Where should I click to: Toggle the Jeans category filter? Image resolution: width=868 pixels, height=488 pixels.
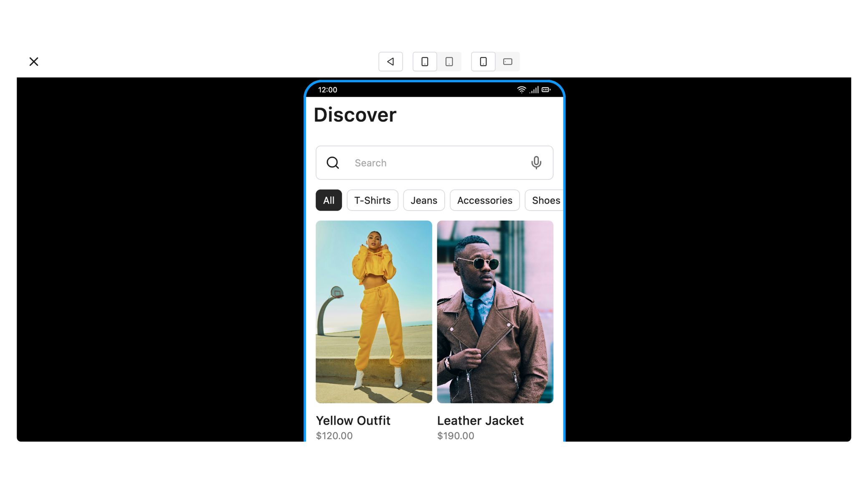424,200
